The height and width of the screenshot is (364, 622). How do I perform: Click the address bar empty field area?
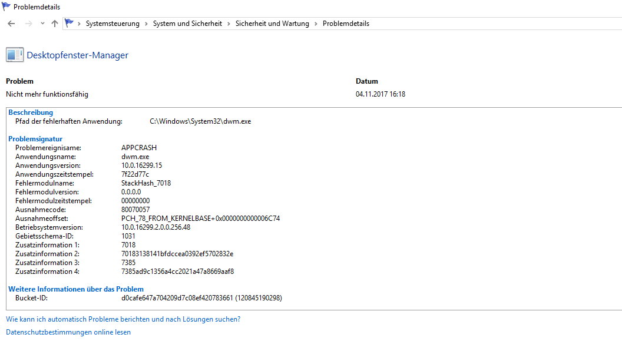tap(496, 24)
